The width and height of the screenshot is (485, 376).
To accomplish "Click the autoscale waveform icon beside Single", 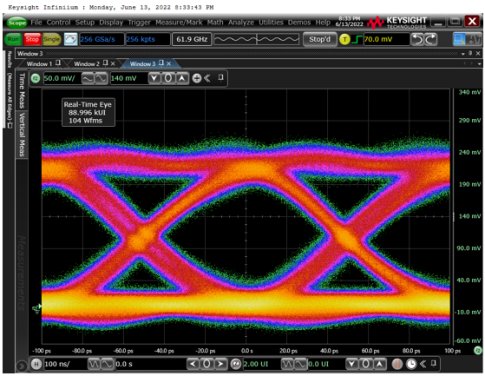I will [x=71, y=39].
